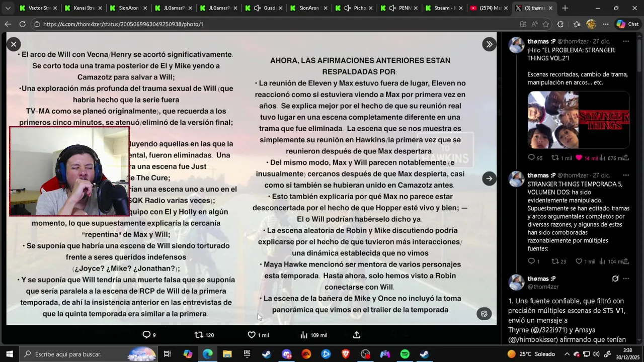Unmute the Guada tab speaker icon

click(x=258, y=8)
